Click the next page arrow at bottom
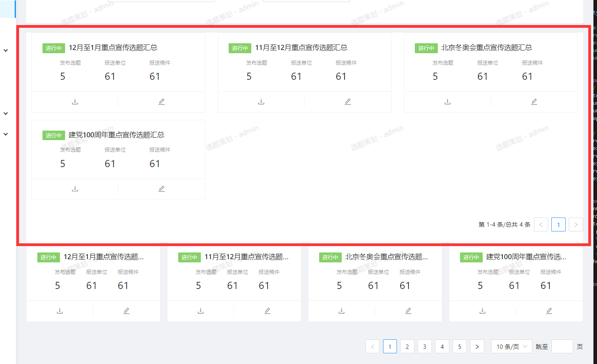The height and width of the screenshot is (364, 597). pyautogui.click(x=477, y=346)
